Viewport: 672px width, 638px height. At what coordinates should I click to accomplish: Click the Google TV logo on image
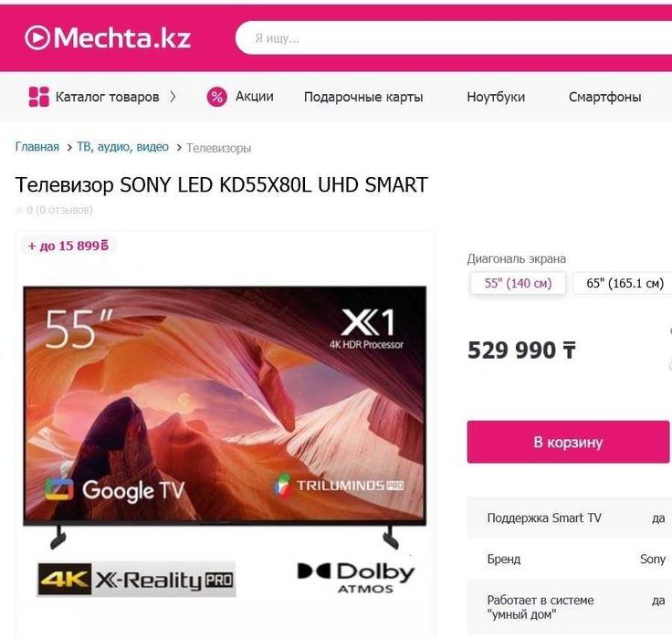pos(115,490)
